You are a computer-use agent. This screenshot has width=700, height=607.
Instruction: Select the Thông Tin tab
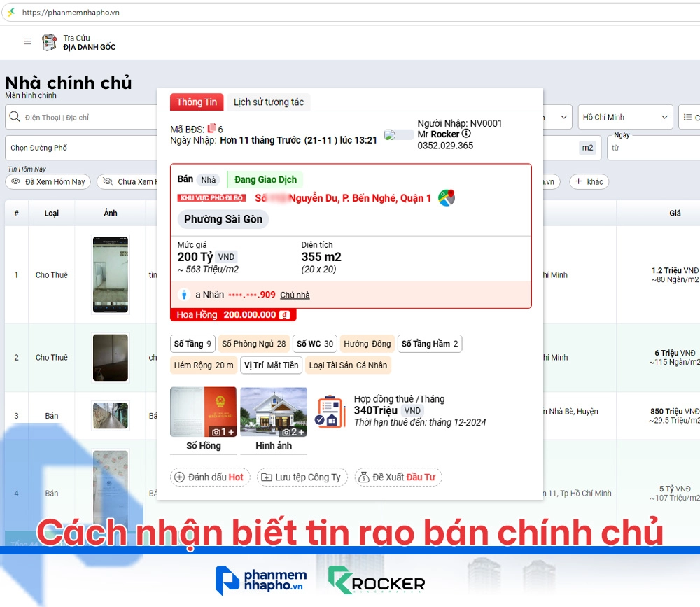tap(197, 102)
